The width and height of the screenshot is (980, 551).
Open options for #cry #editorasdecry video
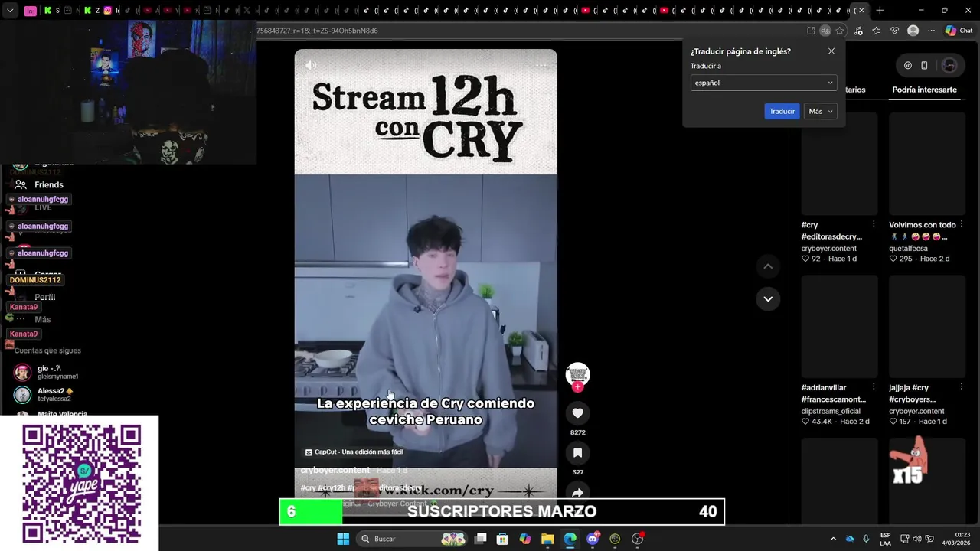pos(874,224)
